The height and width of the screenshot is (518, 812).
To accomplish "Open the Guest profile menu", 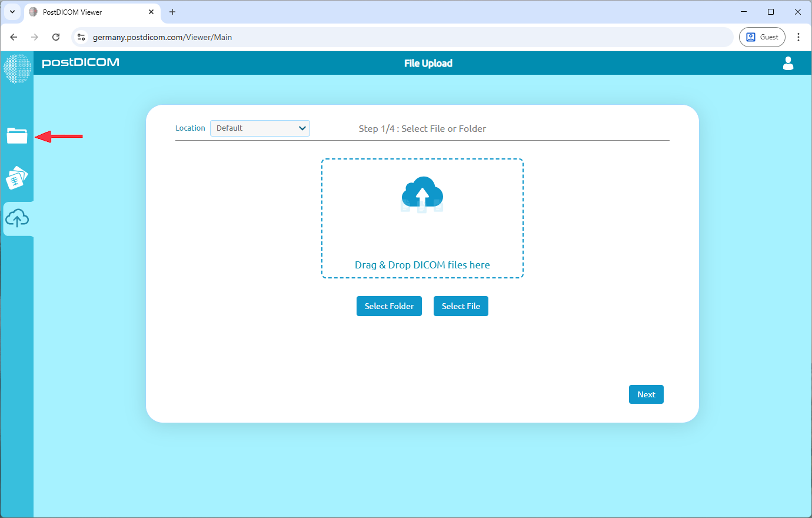I will click(x=762, y=37).
